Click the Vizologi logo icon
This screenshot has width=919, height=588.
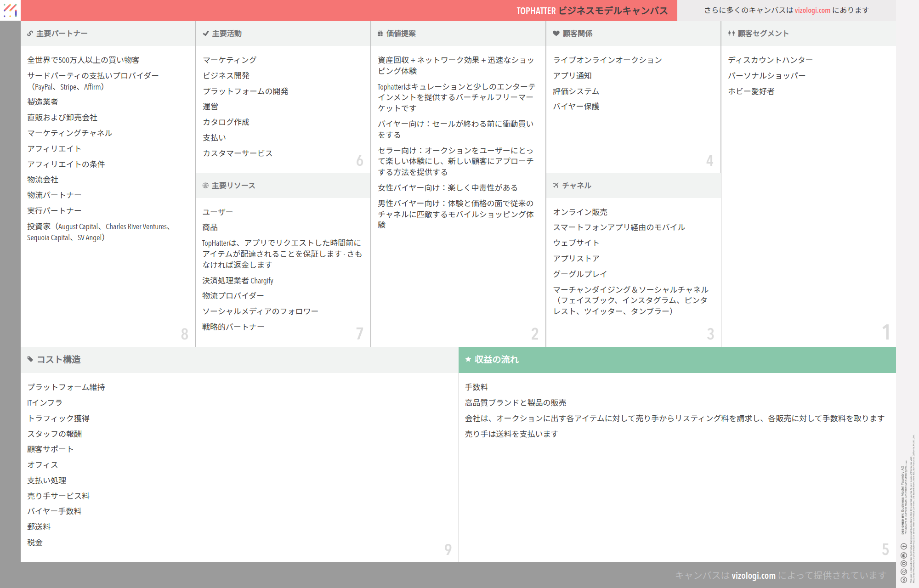pos(10,10)
